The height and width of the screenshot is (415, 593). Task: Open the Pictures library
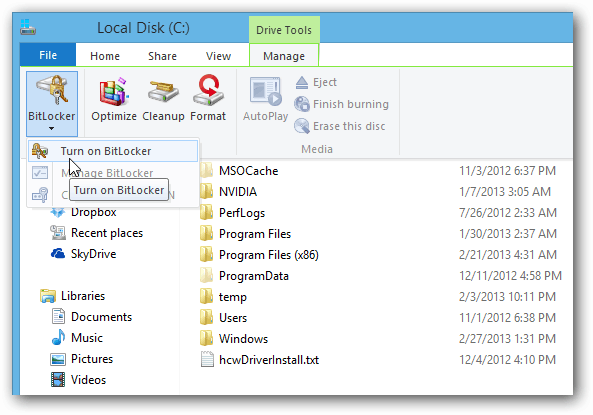point(92,359)
